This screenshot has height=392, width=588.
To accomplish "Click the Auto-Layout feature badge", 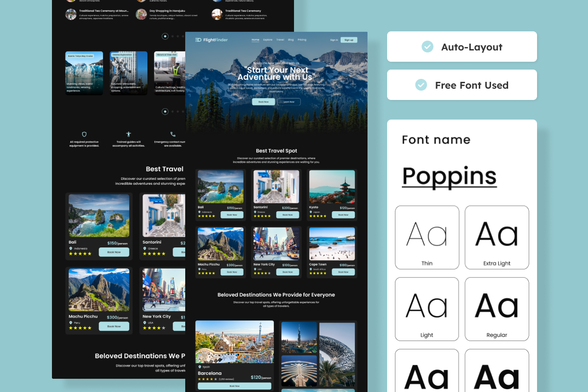I will 462,47.
